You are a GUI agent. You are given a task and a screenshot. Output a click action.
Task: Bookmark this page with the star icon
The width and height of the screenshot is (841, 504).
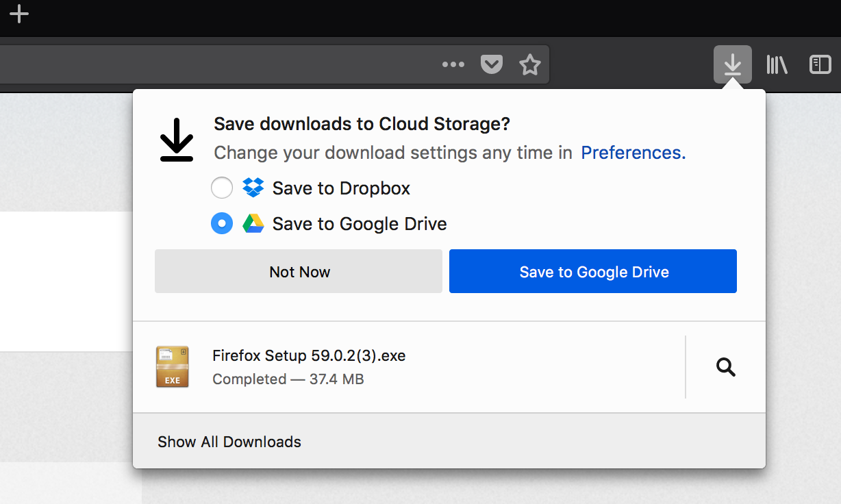pos(530,64)
